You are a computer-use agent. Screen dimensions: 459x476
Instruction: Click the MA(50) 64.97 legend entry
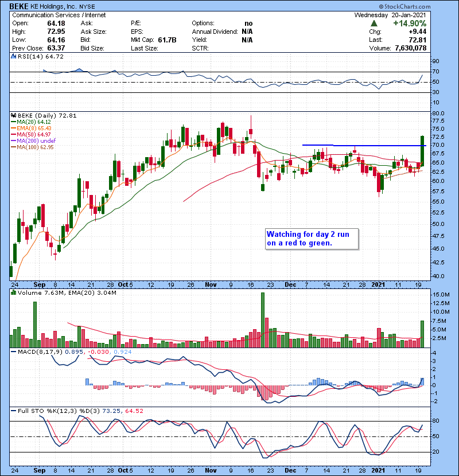(31, 134)
